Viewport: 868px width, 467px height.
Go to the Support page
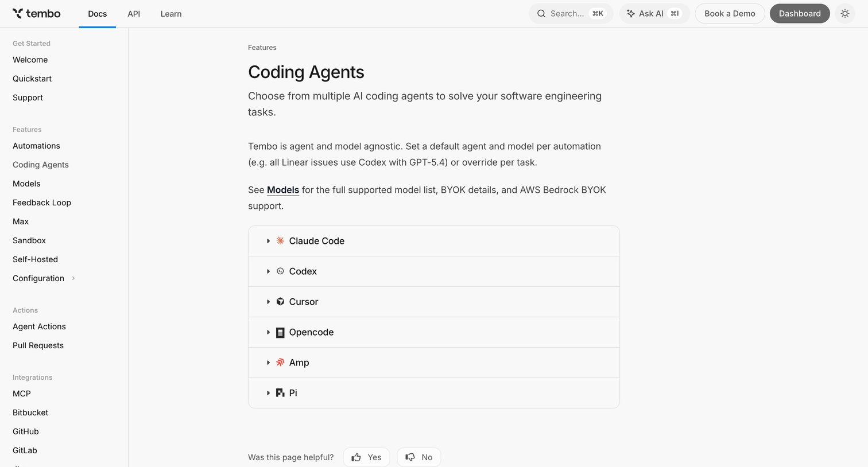(28, 98)
